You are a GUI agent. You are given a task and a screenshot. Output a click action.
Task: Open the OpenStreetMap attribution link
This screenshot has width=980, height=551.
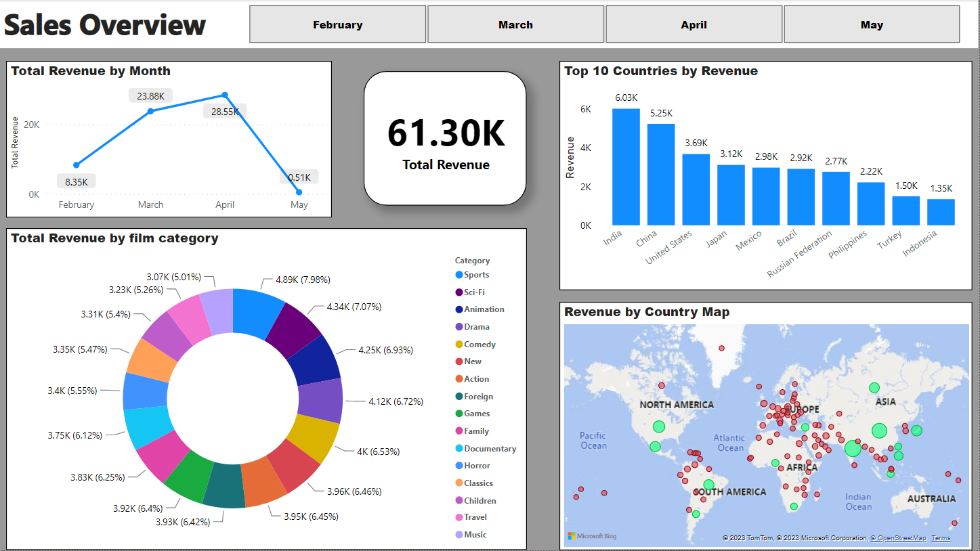tap(900, 537)
